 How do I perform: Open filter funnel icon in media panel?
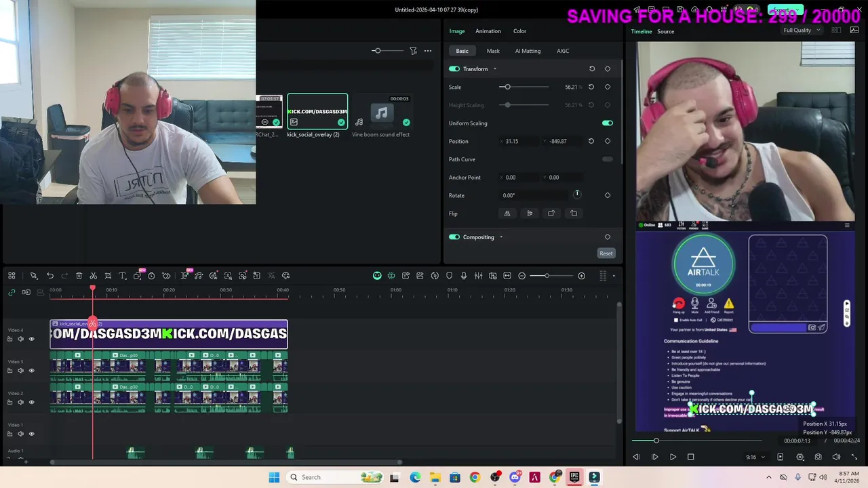point(413,51)
